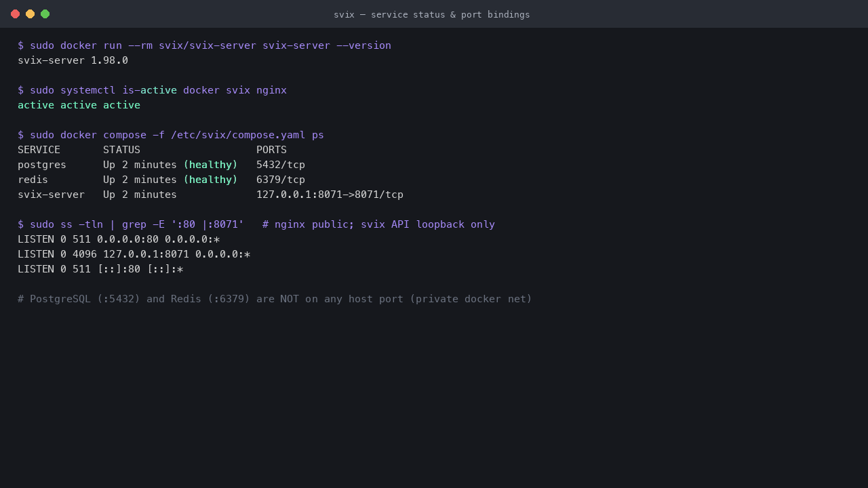The width and height of the screenshot is (868, 488).
Task: Click the PORTS column header
Action: (271, 150)
